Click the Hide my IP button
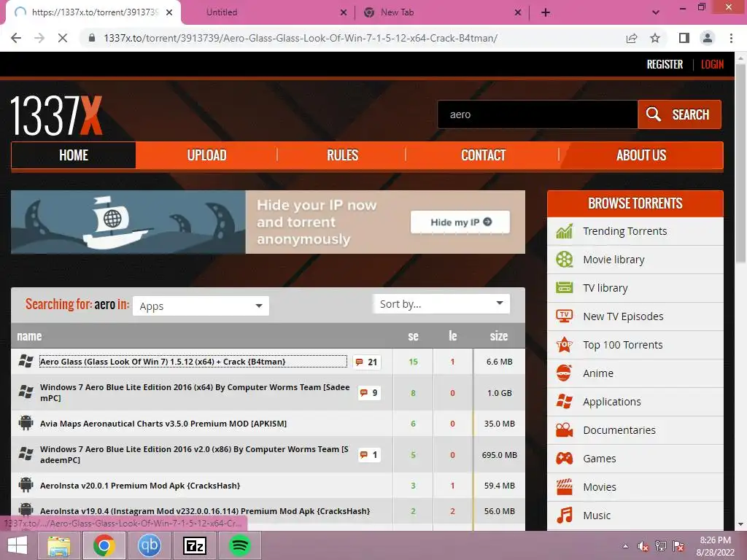The image size is (747, 560). (x=460, y=222)
